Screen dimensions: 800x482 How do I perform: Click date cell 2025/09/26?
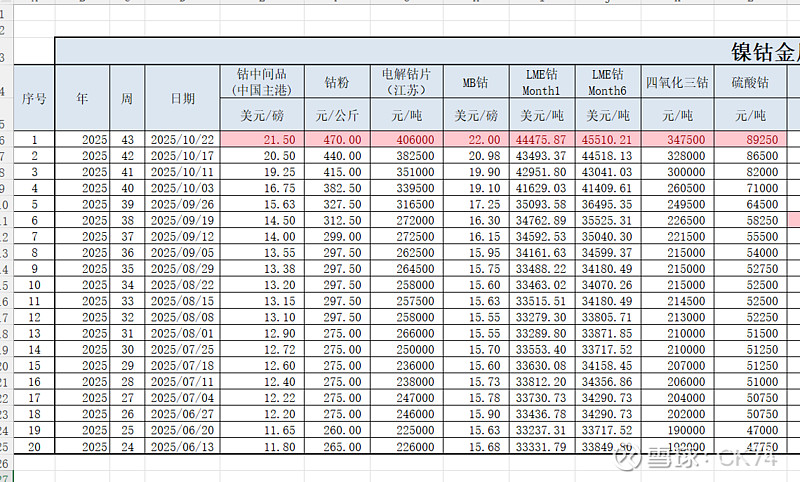tap(183, 204)
